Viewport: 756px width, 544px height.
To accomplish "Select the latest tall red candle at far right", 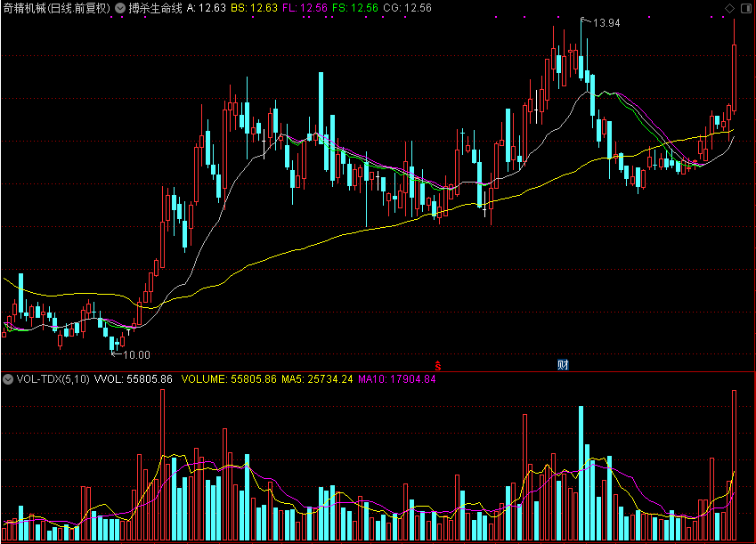I will click(735, 77).
